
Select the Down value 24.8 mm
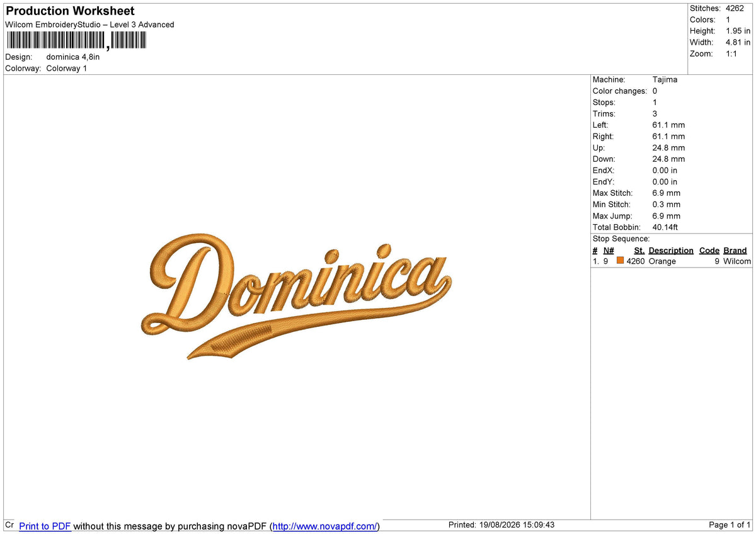(x=669, y=159)
